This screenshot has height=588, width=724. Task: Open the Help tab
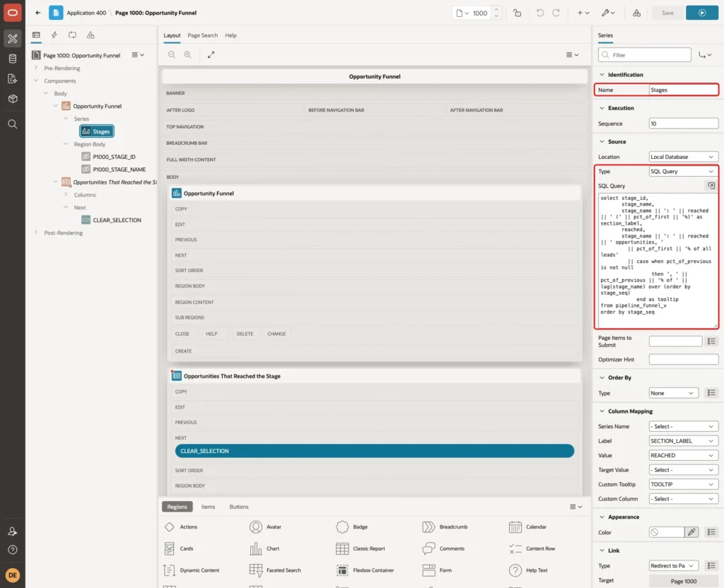pos(231,35)
